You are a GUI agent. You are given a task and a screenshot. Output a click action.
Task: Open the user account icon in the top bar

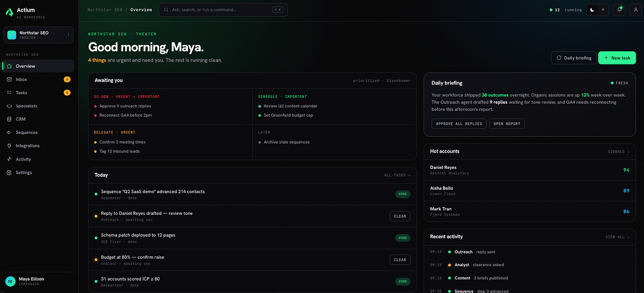pos(635,10)
